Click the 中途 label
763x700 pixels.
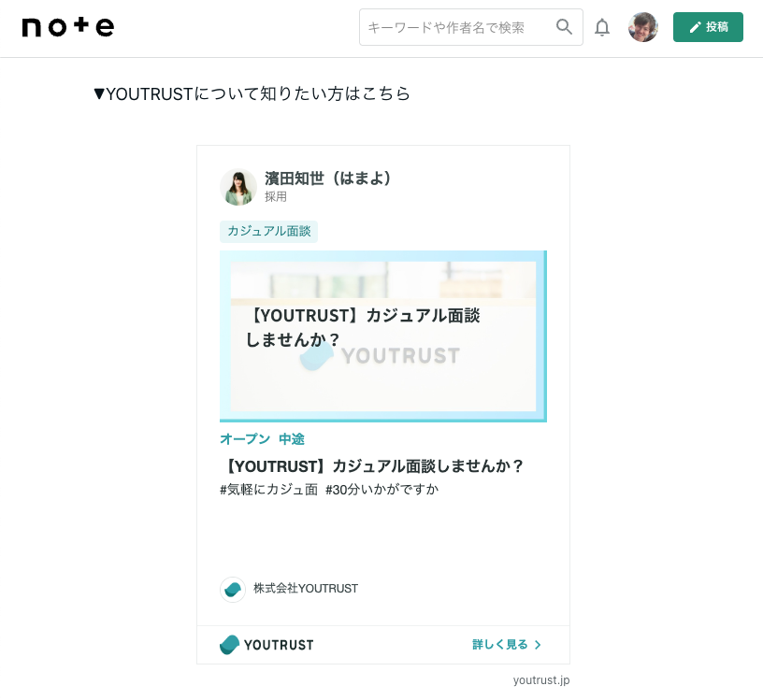point(292,438)
